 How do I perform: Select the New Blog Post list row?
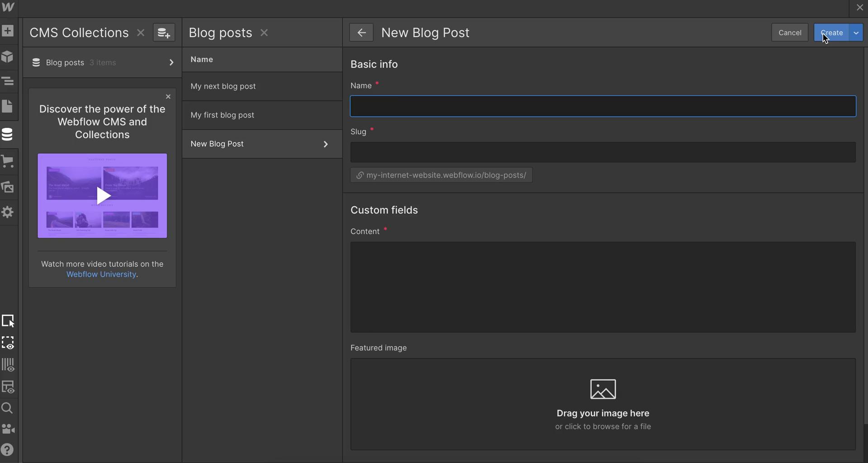[262, 144]
